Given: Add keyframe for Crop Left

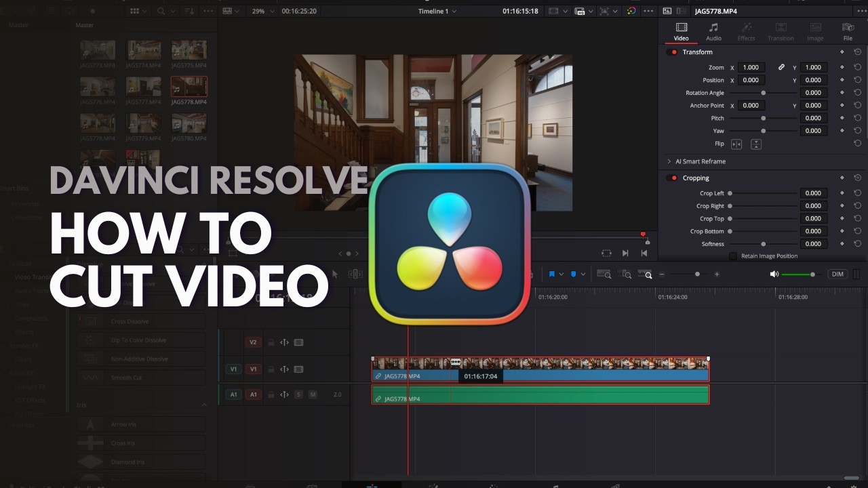Looking at the screenshot, I should (x=842, y=193).
